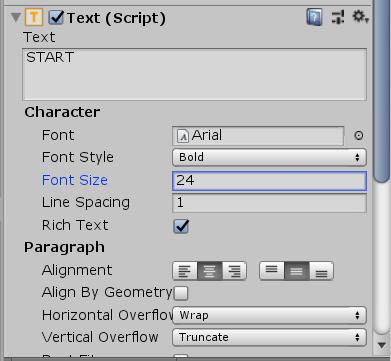
Task: Click the Font label
Action: click(x=58, y=135)
